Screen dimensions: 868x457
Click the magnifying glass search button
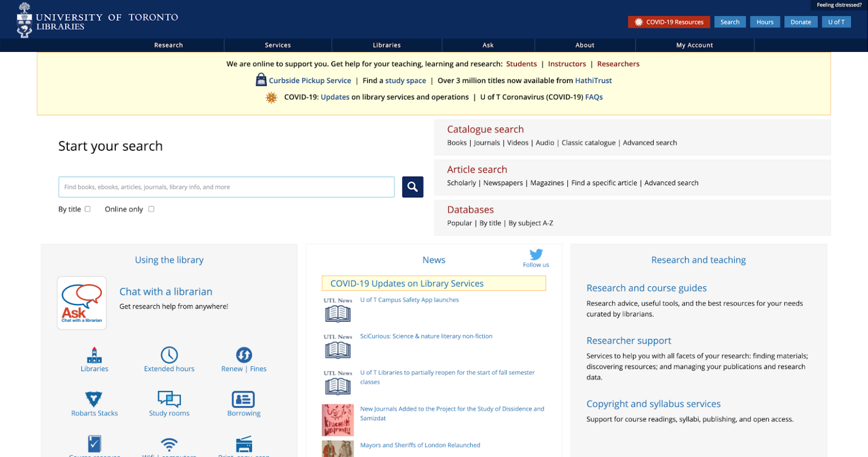(413, 187)
